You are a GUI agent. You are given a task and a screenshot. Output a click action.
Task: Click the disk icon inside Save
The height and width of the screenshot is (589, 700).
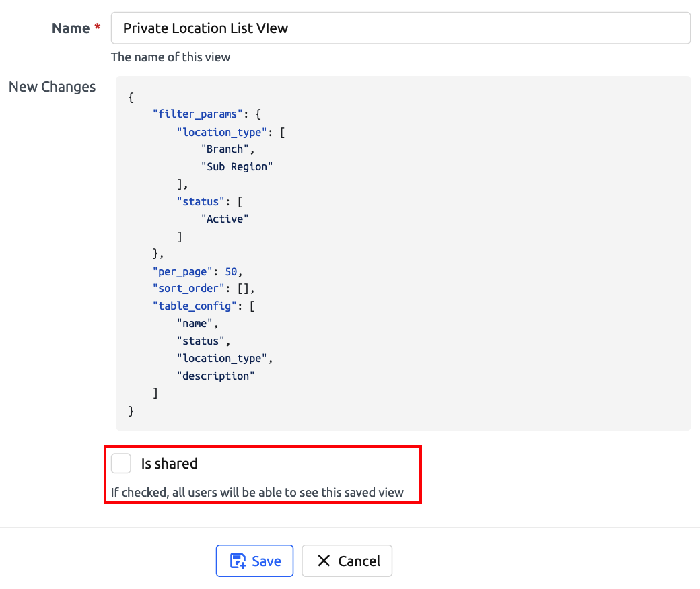(238, 561)
